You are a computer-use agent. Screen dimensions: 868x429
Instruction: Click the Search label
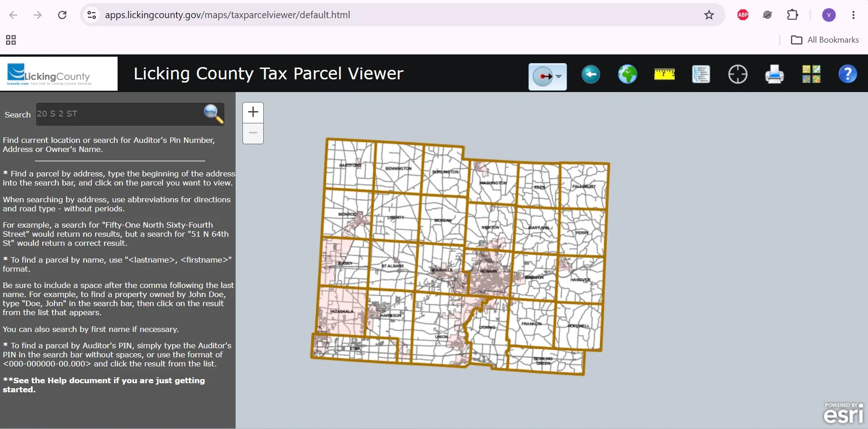(18, 115)
